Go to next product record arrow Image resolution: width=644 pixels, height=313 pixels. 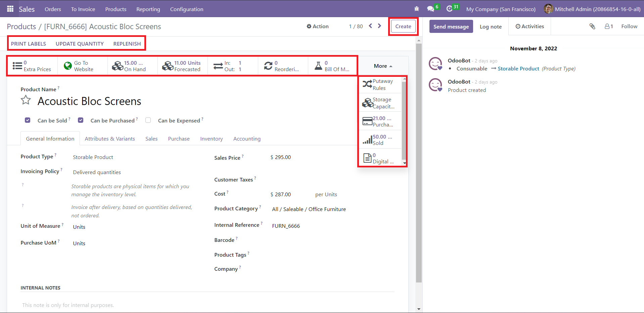(379, 26)
